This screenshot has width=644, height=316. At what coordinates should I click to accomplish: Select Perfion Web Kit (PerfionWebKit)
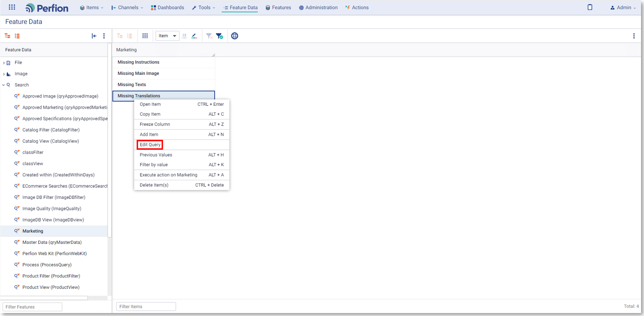pyautogui.click(x=55, y=254)
